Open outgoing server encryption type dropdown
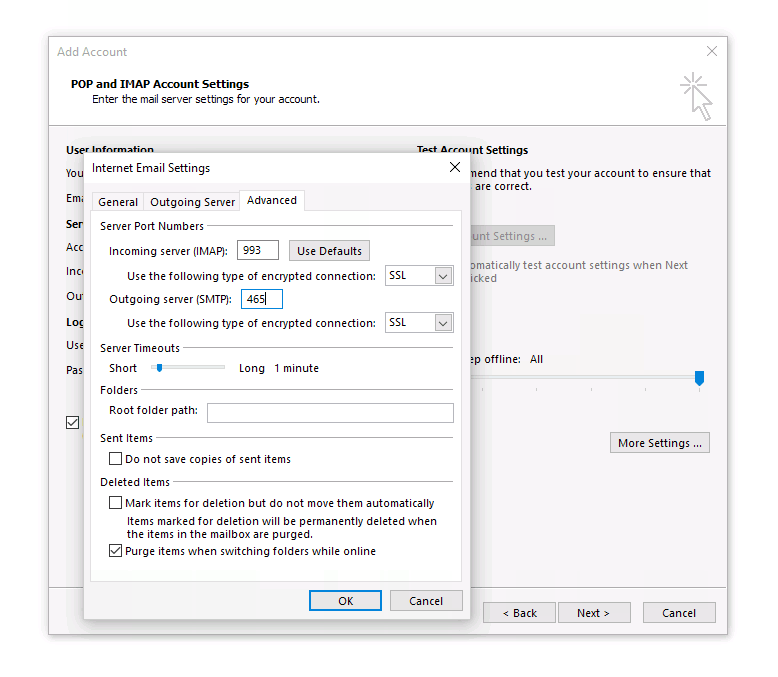 click(444, 323)
